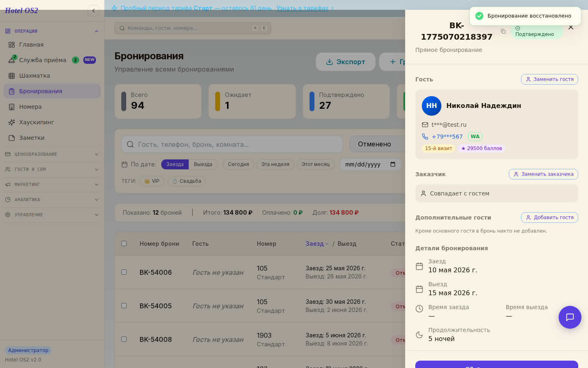The width and height of the screenshot is (588, 368).
Task: Open booking BK-54008 row
Action: point(260,339)
